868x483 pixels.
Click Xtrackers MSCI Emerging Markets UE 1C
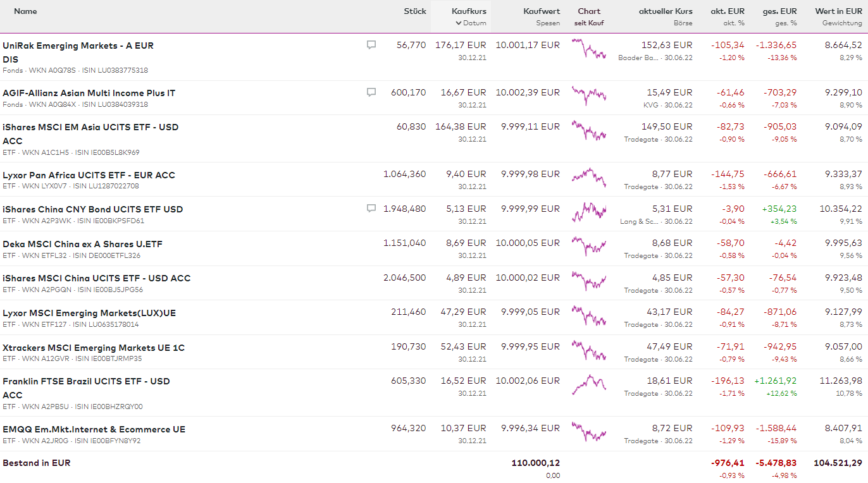[94, 348]
